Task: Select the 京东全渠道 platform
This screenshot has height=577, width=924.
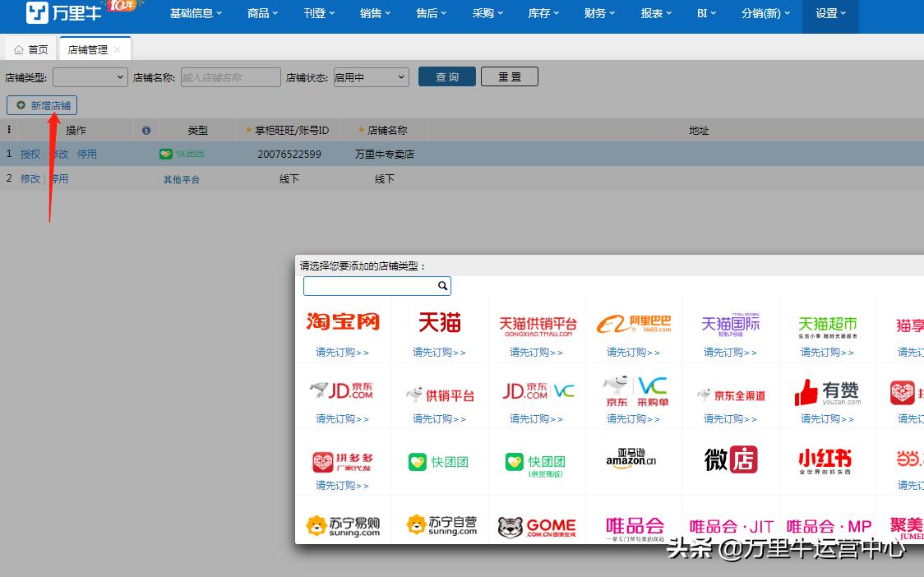Action: tap(730, 395)
